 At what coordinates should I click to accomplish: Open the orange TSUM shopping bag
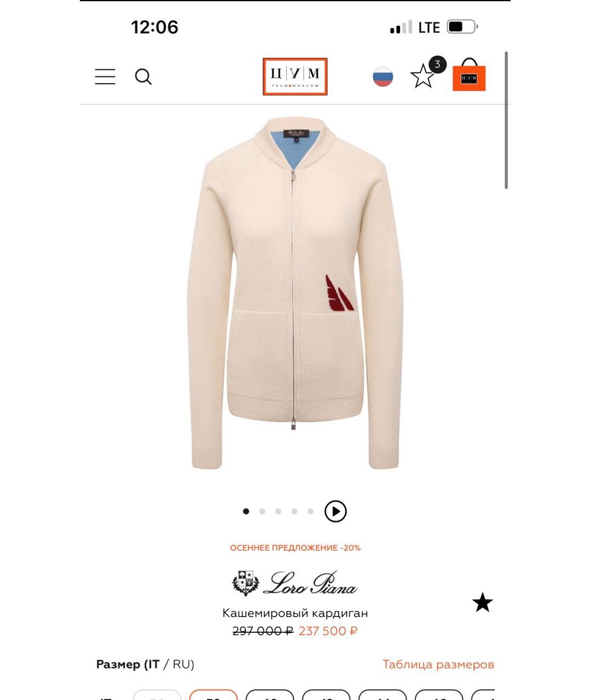pyautogui.click(x=469, y=75)
